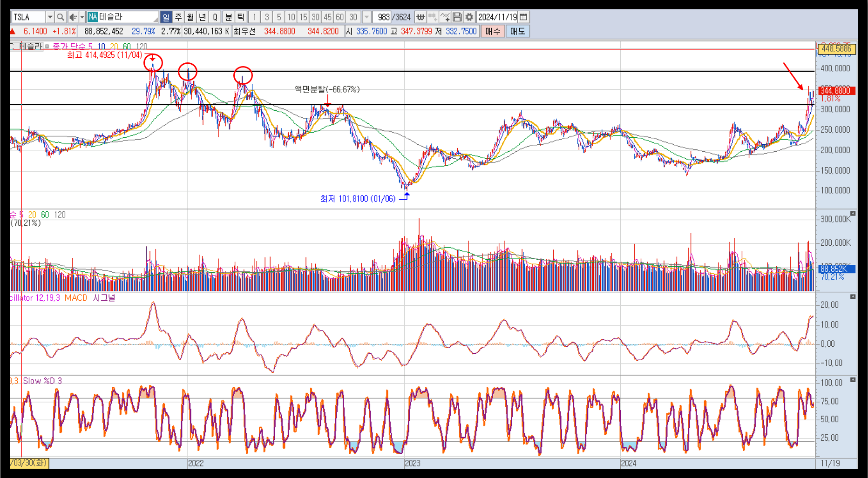Open chart settings via the gear icon
This screenshot has height=478, width=868.
click(x=469, y=17)
